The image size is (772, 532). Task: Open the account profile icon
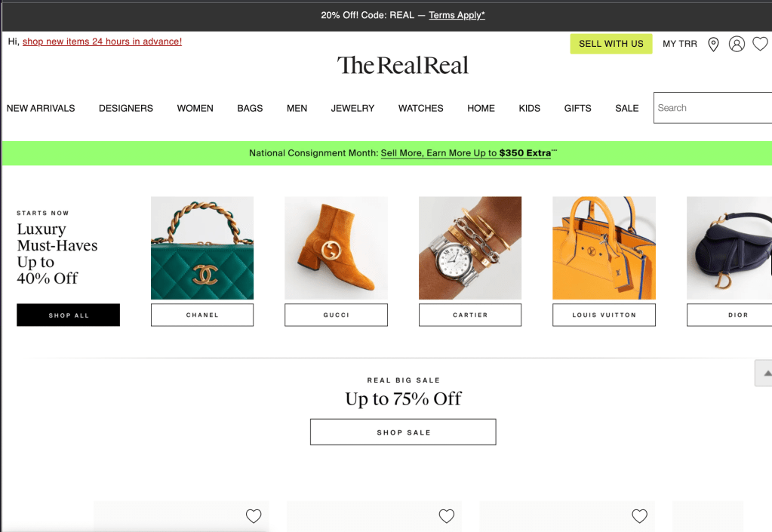(x=737, y=44)
